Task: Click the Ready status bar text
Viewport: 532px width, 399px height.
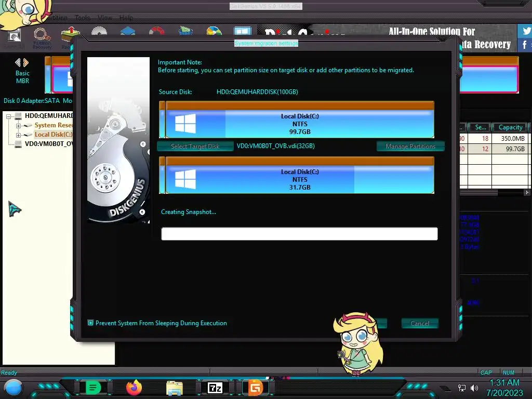Action: pyautogui.click(x=9, y=373)
